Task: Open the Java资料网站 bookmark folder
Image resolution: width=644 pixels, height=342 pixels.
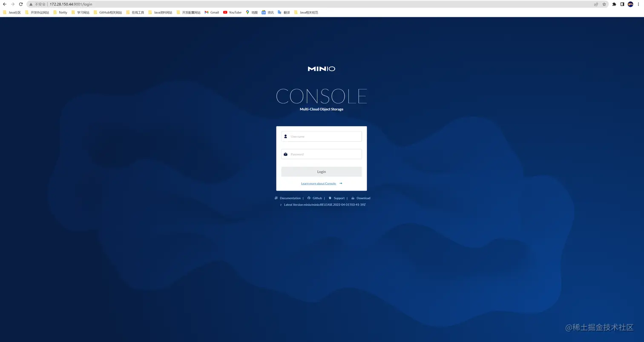Action: [160, 12]
